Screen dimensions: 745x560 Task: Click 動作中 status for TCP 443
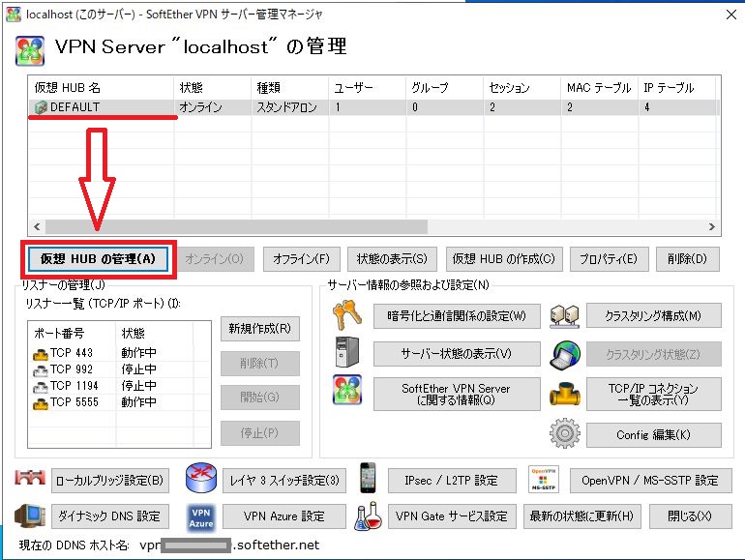pos(138,353)
